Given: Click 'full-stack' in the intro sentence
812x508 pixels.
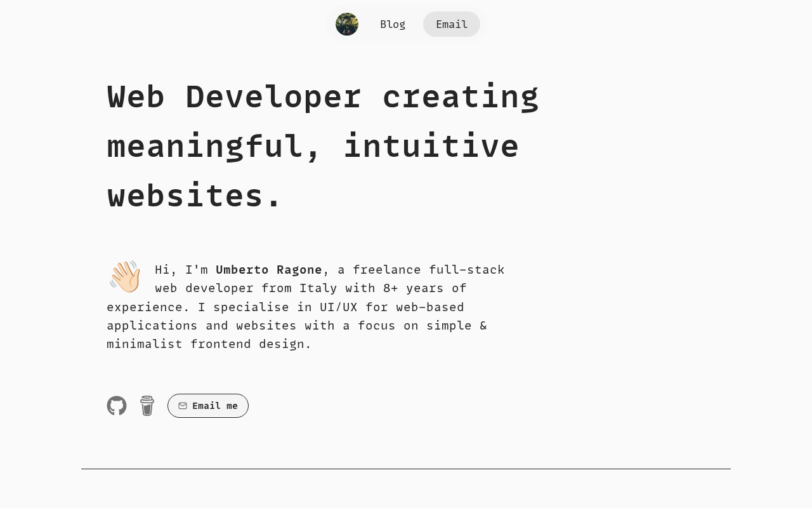Looking at the screenshot, I should click(466, 270).
